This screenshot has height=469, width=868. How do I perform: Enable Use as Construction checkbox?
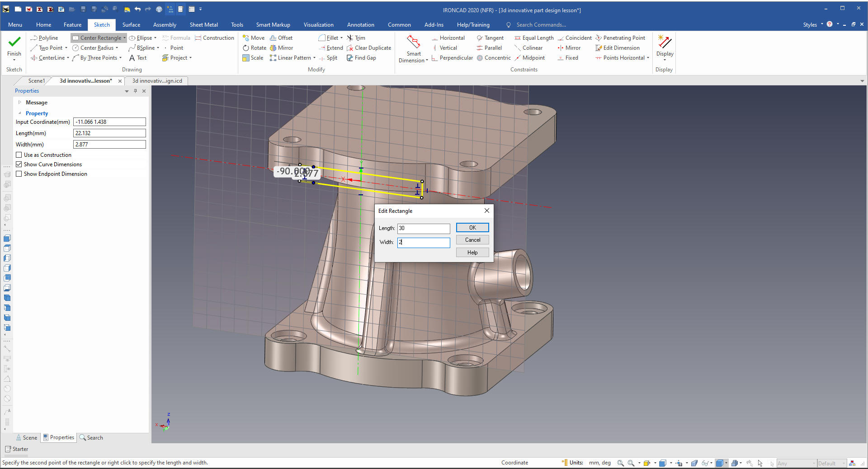pos(19,155)
